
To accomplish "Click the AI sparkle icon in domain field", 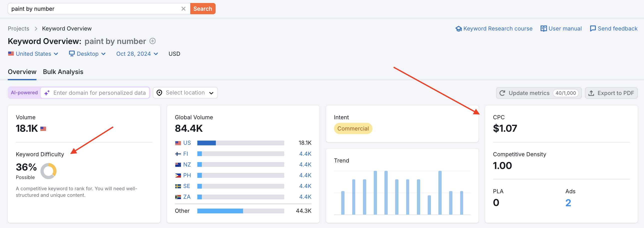I will point(47,93).
